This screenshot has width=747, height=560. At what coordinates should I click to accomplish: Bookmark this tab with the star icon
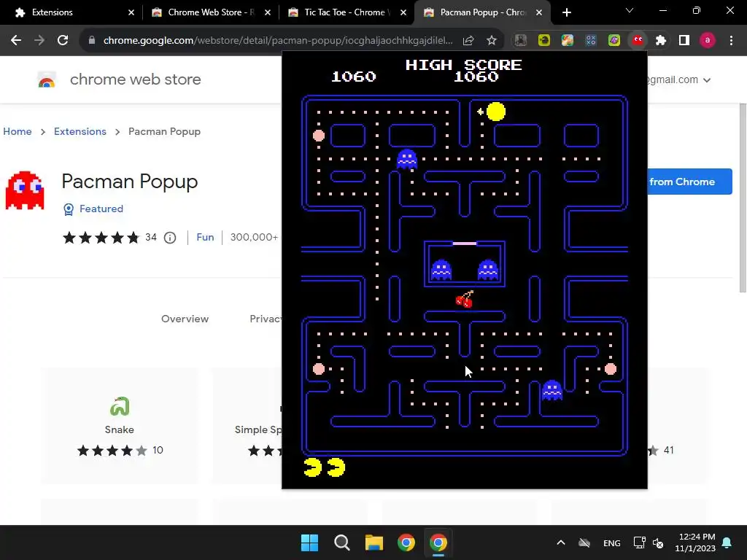click(492, 41)
